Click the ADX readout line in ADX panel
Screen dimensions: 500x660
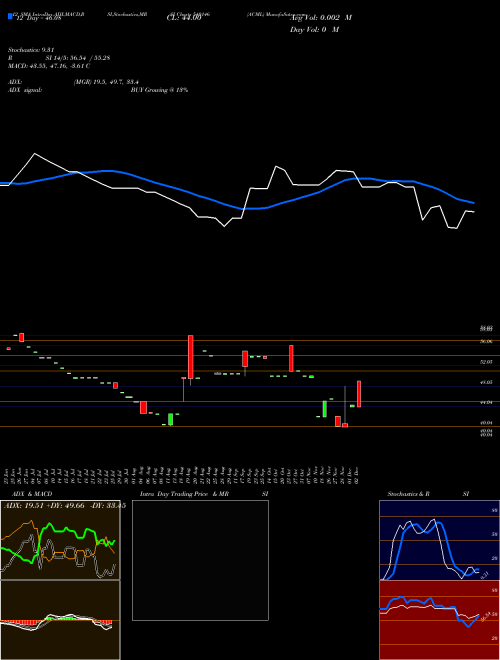[x=64, y=506]
